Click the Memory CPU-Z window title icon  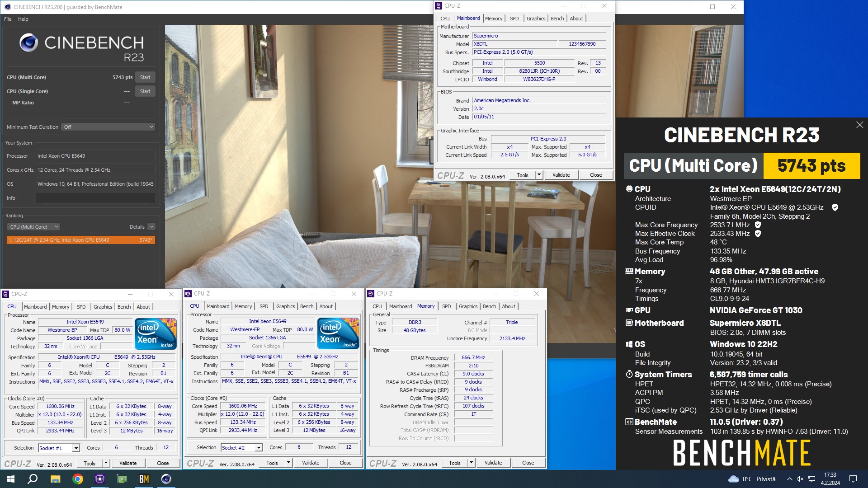click(x=370, y=294)
